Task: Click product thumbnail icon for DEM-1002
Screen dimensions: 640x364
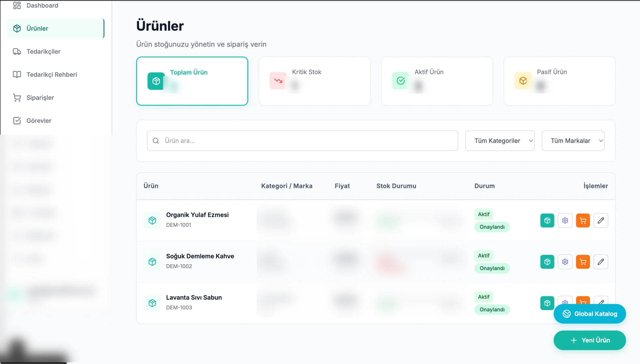Action: point(152,262)
